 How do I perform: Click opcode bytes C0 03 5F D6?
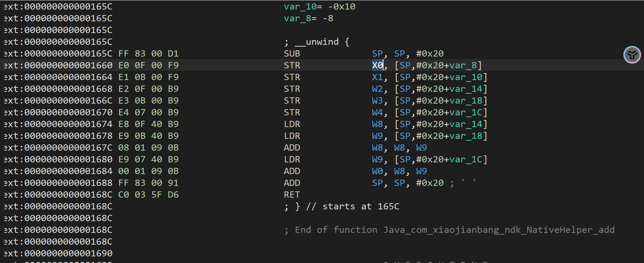click(x=148, y=195)
